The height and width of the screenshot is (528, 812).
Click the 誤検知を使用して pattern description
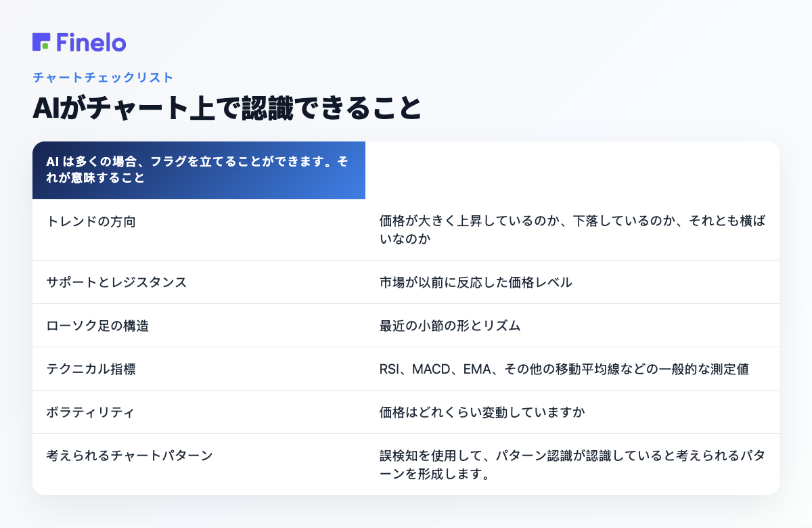pos(572,464)
